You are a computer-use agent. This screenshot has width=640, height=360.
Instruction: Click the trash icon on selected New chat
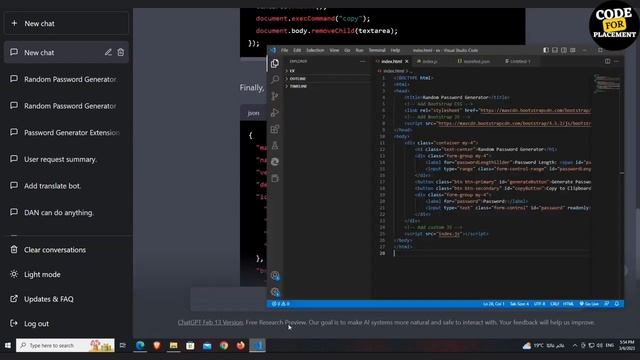tap(121, 52)
